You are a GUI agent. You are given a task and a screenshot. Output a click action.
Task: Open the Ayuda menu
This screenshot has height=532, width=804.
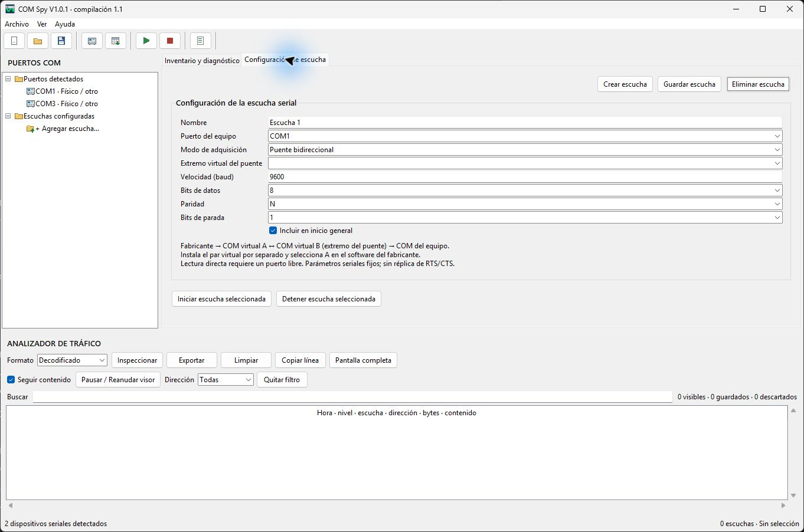click(x=65, y=24)
